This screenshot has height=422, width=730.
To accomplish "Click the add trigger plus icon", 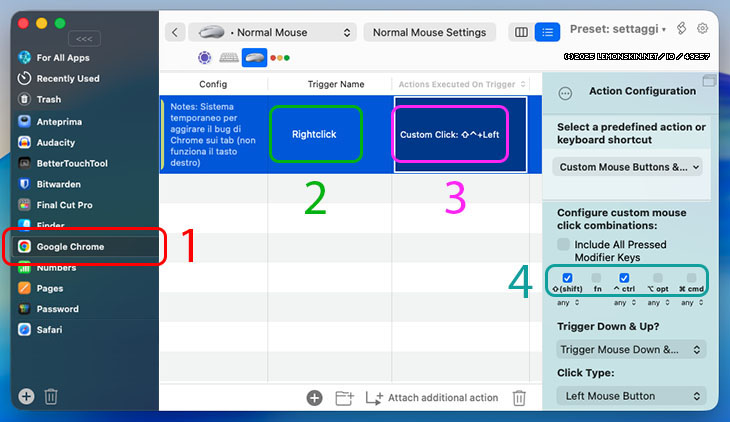I will pos(314,398).
